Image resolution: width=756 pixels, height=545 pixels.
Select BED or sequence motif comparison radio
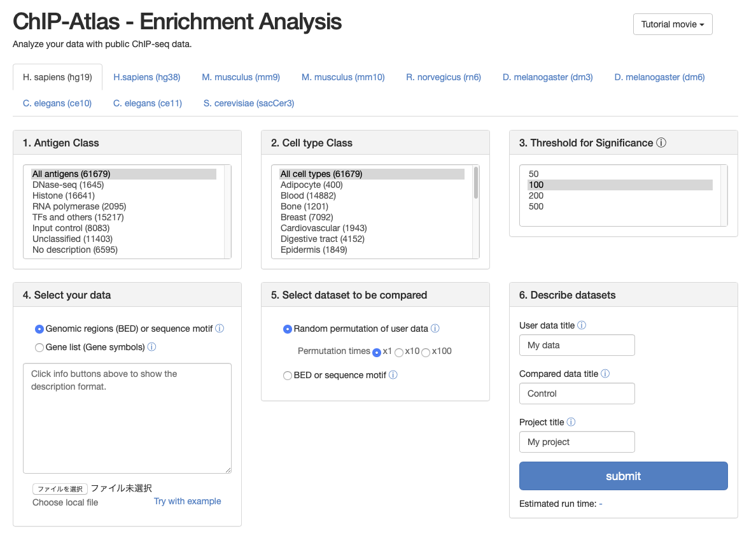point(288,376)
